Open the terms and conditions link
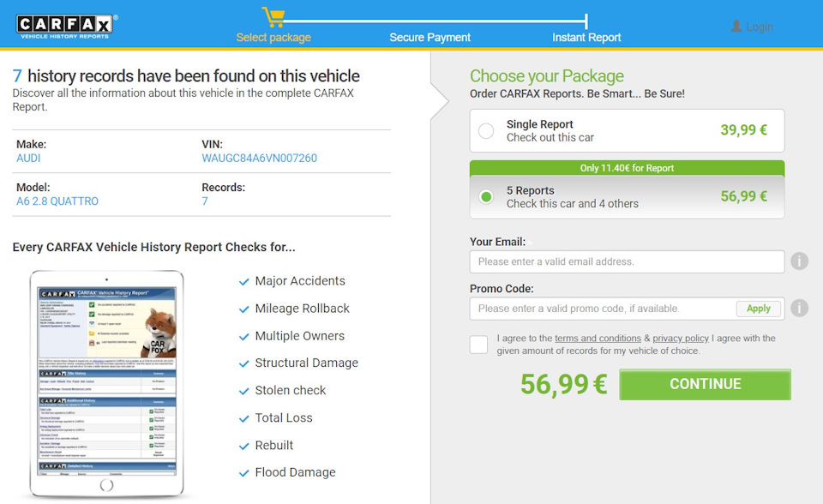823x504 pixels. (x=598, y=338)
